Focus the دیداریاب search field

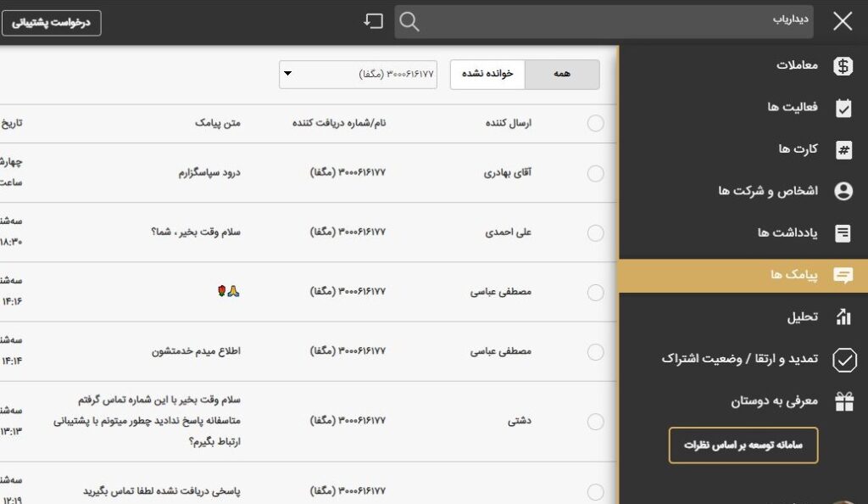(604, 21)
